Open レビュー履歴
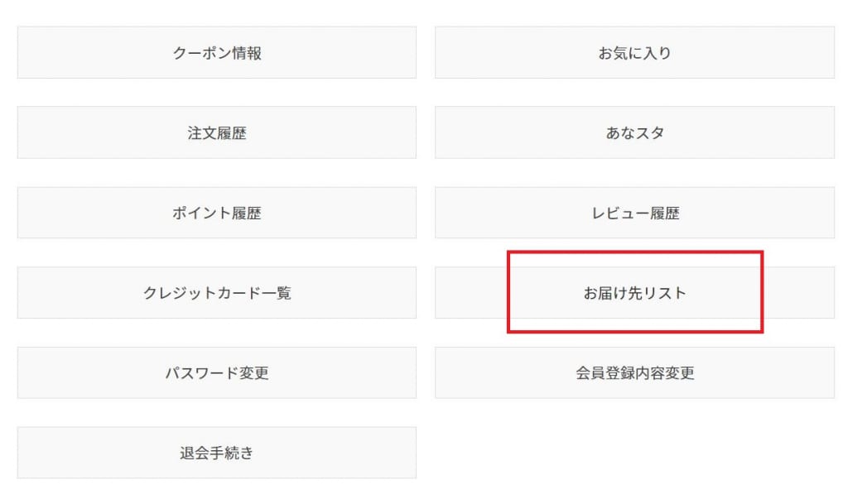 pyautogui.click(x=634, y=213)
